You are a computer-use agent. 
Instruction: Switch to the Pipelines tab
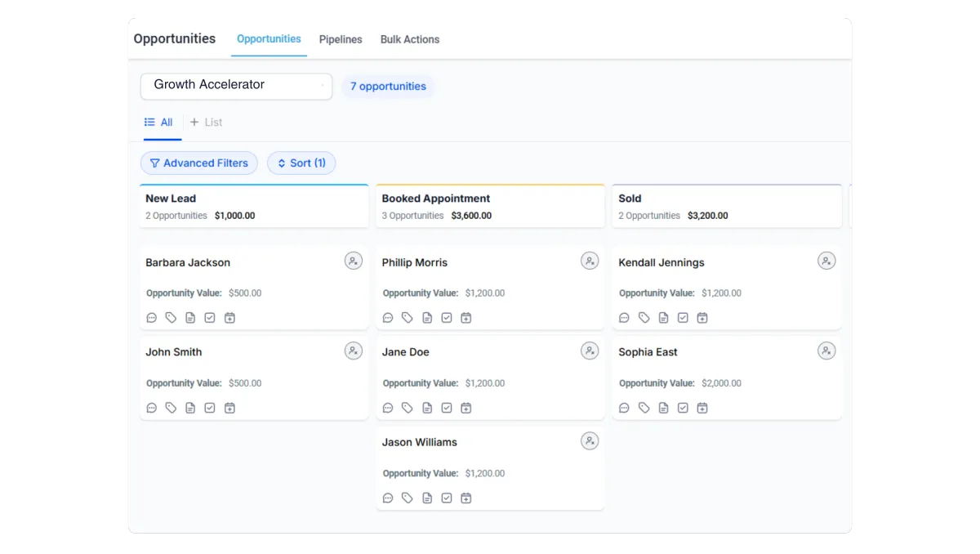click(x=341, y=39)
